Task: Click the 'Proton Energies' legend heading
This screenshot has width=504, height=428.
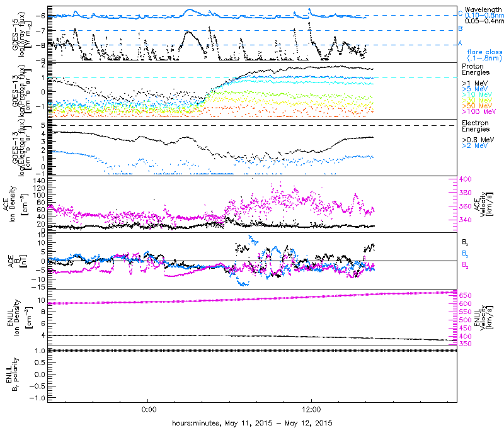Action: pyautogui.click(x=476, y=69)
